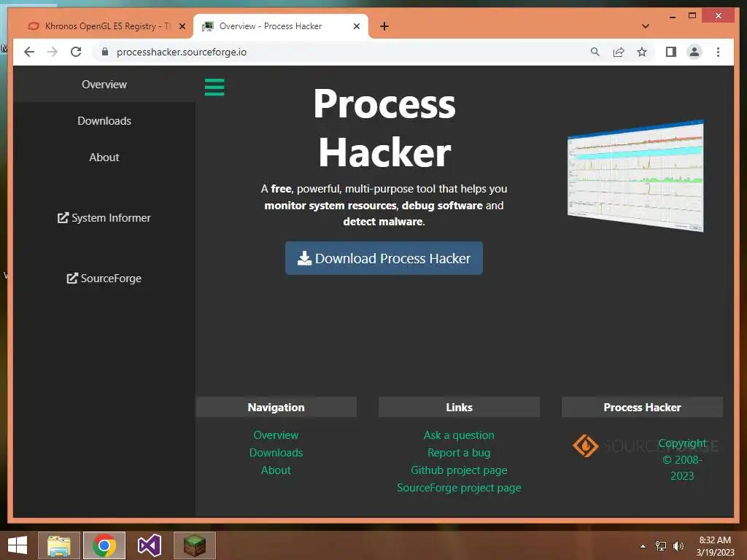Select the Overview - Process Hacker tab
Viewport: 747px width, 560px height.
[281, 26]
